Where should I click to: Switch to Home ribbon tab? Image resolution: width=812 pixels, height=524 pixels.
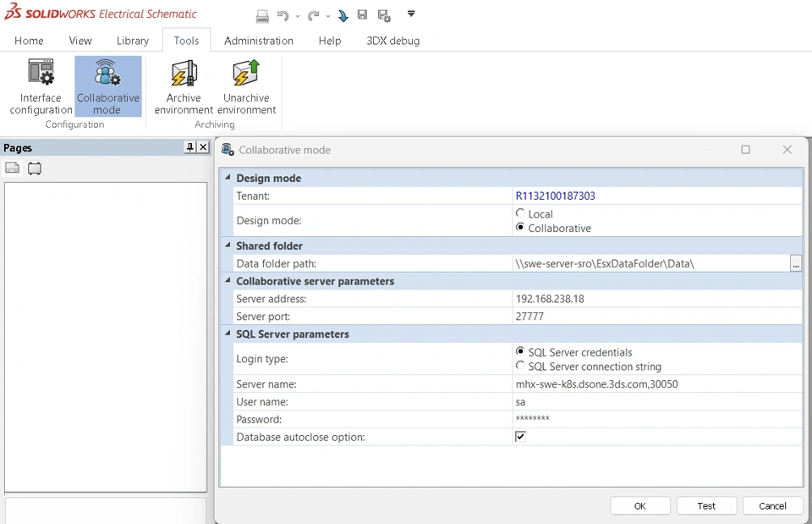point(29,41)
